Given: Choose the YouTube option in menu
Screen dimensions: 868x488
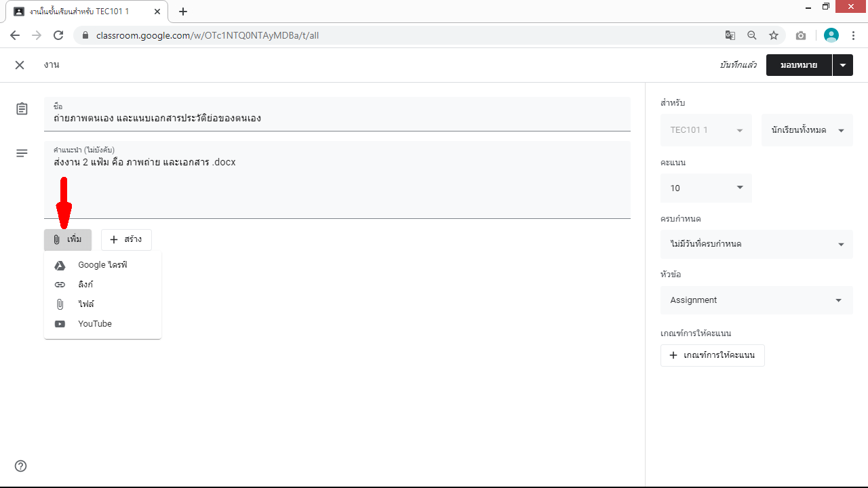Looking at the screenshot, I should pos(95,324).
